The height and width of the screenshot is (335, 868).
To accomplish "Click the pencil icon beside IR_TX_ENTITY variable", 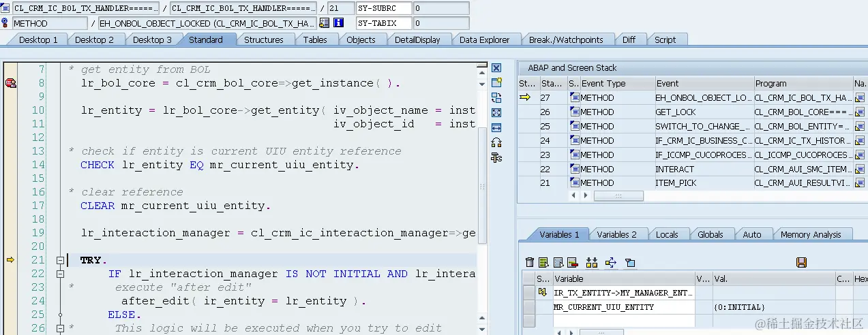I will click(543, 292).
